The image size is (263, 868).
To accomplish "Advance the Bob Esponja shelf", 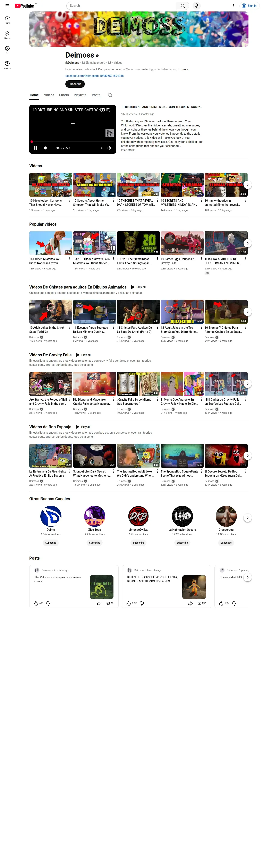I will coord(247,456).
